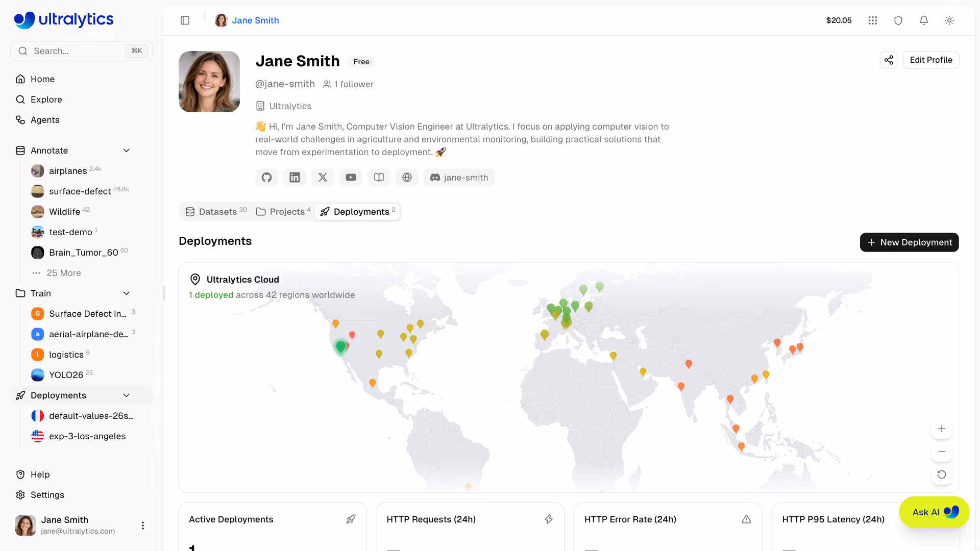Click the HTTP Error Rate warning icon

point(746,519)
